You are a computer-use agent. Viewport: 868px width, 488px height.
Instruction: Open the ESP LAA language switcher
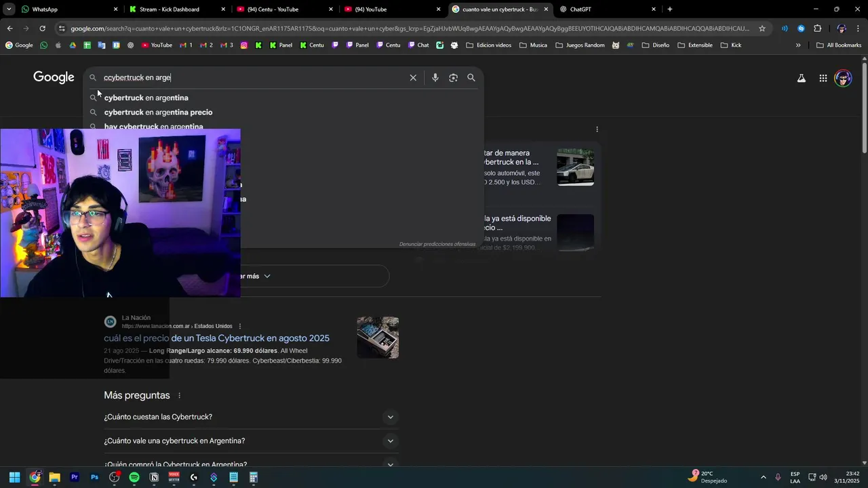(795, 477)
